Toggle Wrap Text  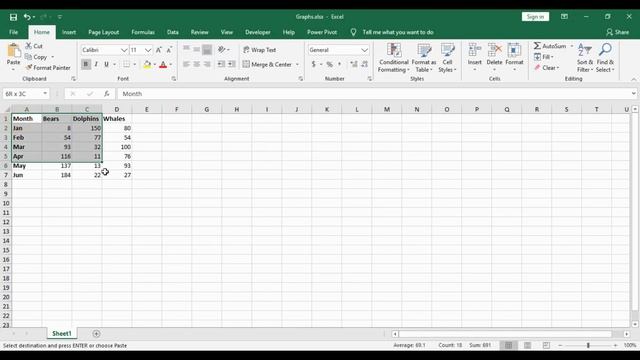pos(260,50)
